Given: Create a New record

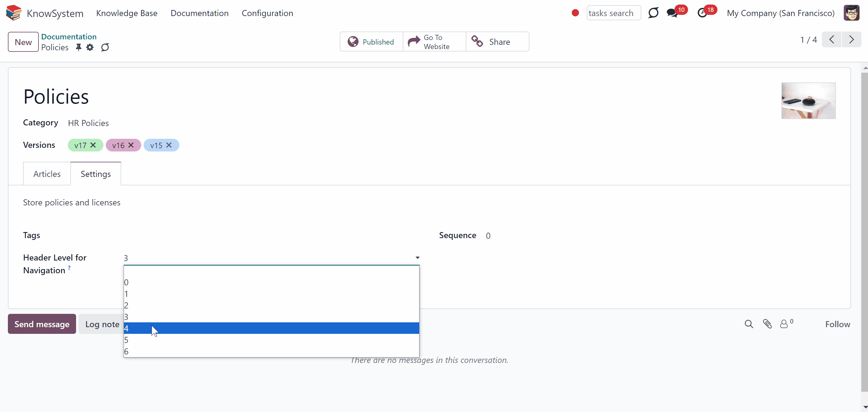Looking at the screenshot, I should click(23, 42).
